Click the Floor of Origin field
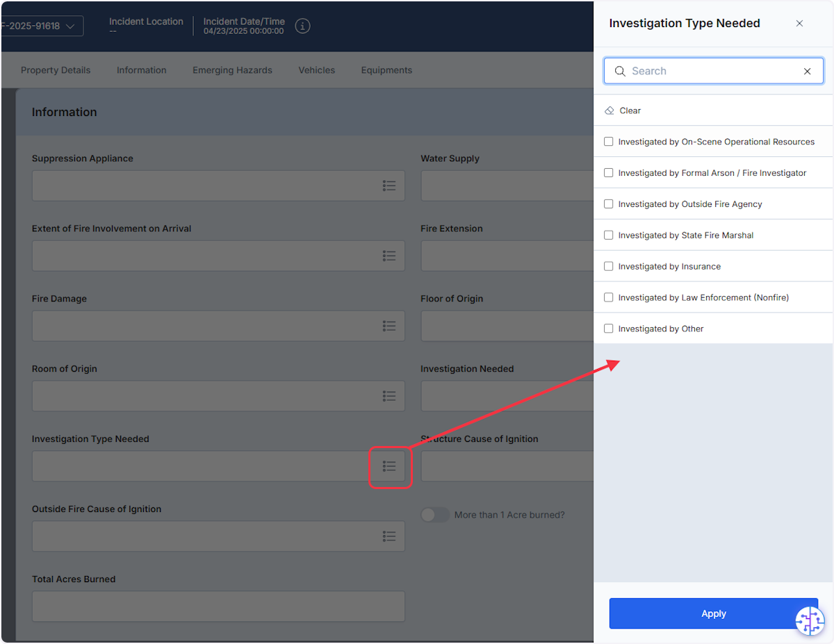Viewport: 834px width, 644px height. (507, 326)
